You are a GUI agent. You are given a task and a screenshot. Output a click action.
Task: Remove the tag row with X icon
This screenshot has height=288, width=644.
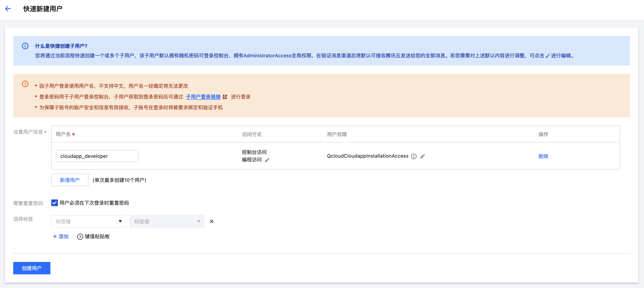[211, 221]
